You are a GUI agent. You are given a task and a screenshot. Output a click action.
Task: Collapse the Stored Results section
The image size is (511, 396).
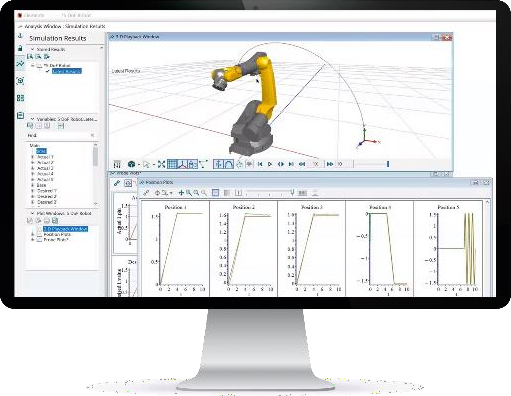pos(33,49)
